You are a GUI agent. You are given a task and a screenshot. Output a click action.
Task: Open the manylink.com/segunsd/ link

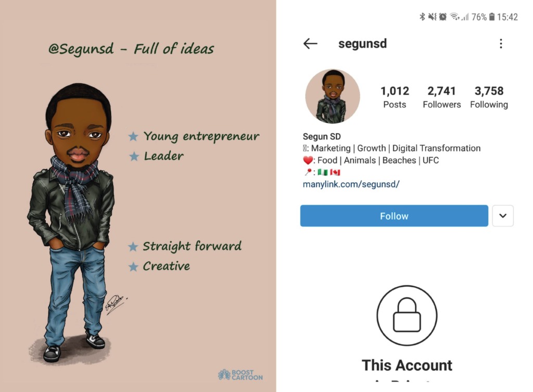(351, 184)
